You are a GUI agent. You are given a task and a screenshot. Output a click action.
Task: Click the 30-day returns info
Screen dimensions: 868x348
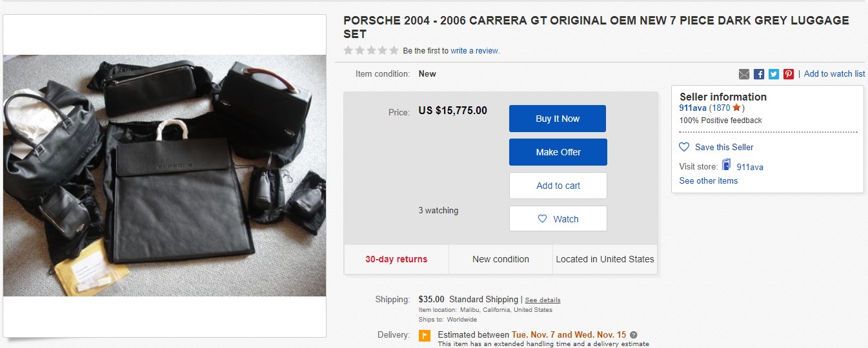click(x=396, y=259)
